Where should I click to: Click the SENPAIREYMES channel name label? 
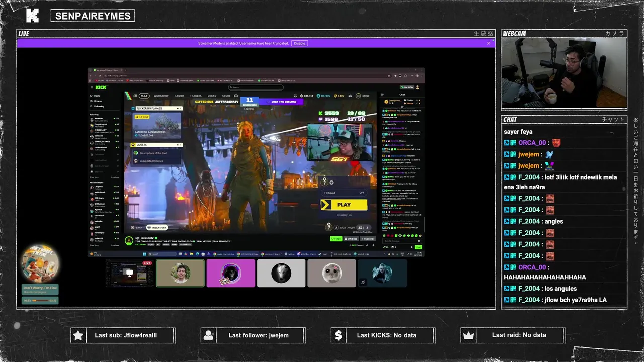click(93, 16)
